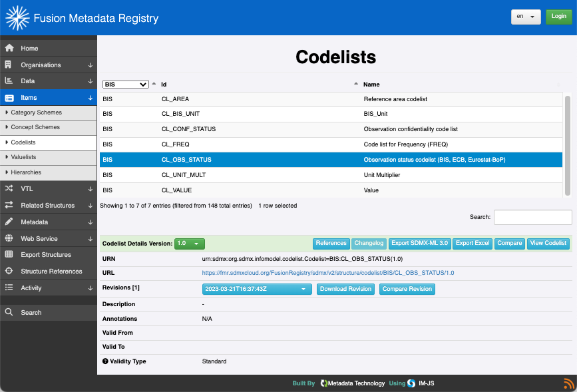Expand the Related Structures menu arrow
The width and height of the screenshot is (577, 392).
(x=90, y=206)
